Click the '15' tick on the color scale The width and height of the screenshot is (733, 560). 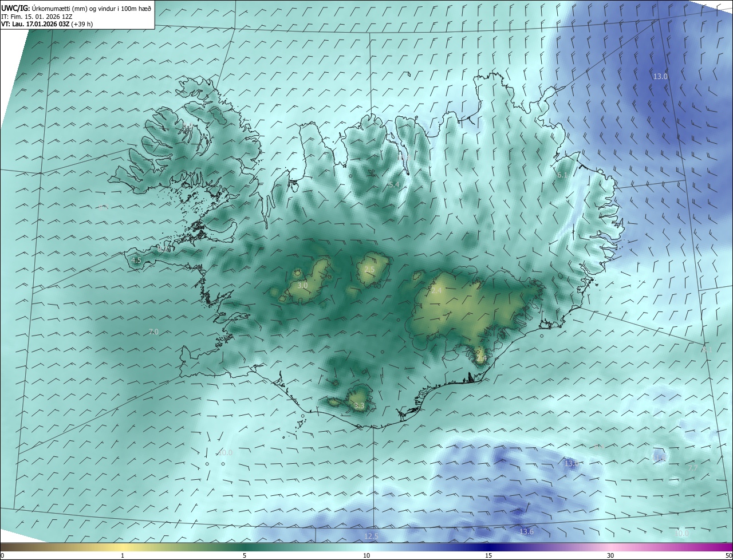click(488, 556)
